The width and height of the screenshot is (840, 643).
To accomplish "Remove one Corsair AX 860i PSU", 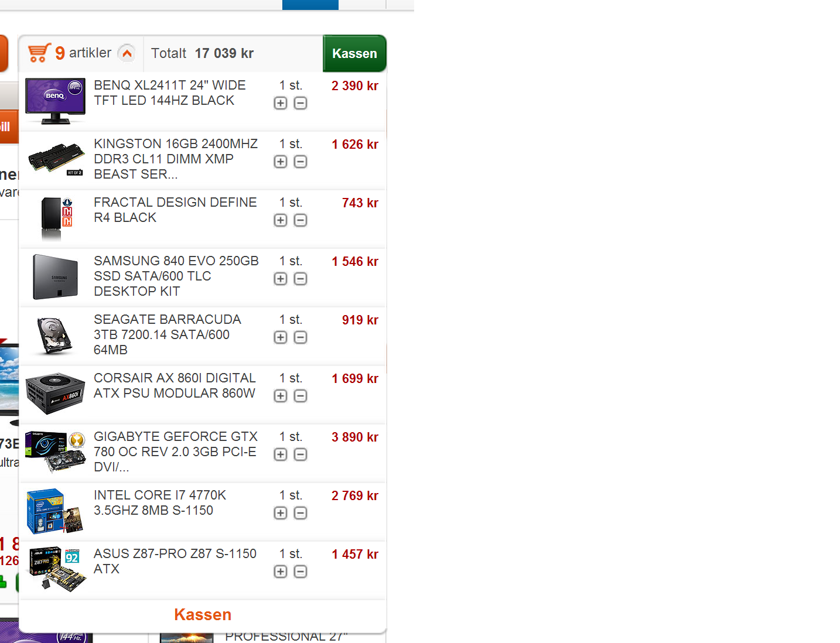I will [x=301, y=396].
